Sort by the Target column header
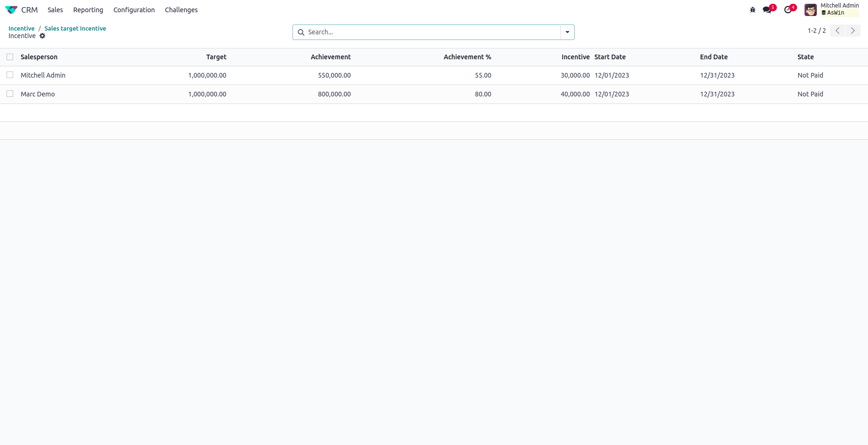The height and width of the screenshot is (445, 868). coord(216,57)
